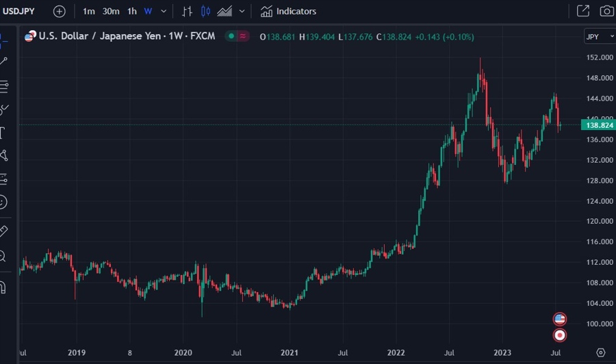Select the brush drawing tool

(4, 109)
